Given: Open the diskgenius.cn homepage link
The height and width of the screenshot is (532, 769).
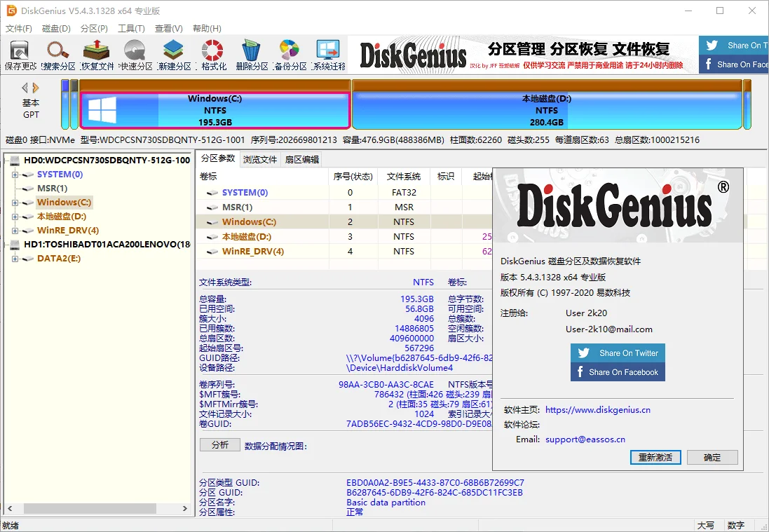Looking at the screenshot, I should pyautogui.click(x=597, y=409).
